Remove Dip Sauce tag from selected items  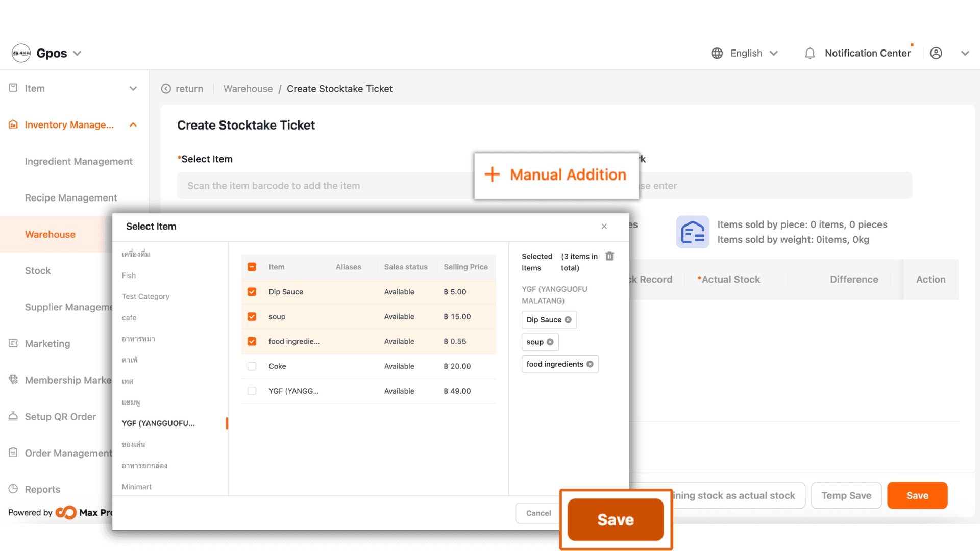pos(568,320)
